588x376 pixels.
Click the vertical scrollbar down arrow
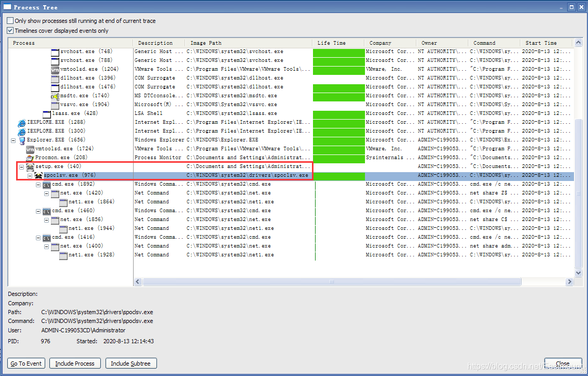point(578,273)
